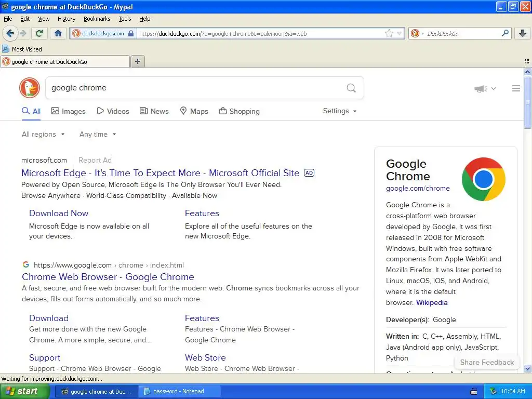Open the megaphone feedback icon
The width and height of the screenshot is (532, 399).
coord(481,88)
